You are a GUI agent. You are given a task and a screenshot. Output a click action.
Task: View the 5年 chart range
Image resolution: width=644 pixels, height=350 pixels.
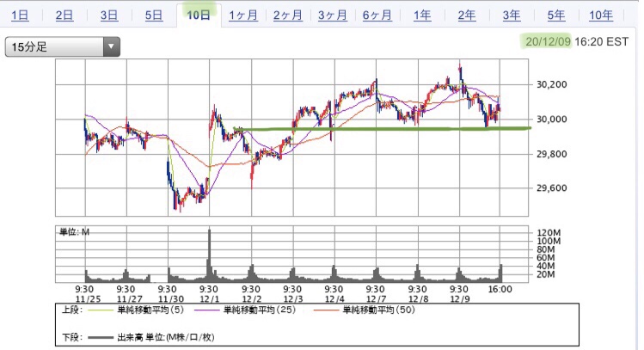pyautogui.click(x=556, y=15)
